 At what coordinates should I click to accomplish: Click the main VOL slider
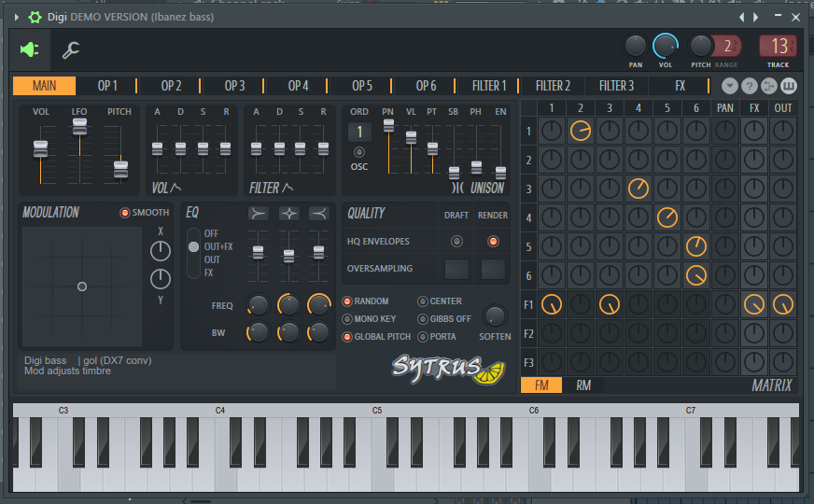(x=40, y=148)
